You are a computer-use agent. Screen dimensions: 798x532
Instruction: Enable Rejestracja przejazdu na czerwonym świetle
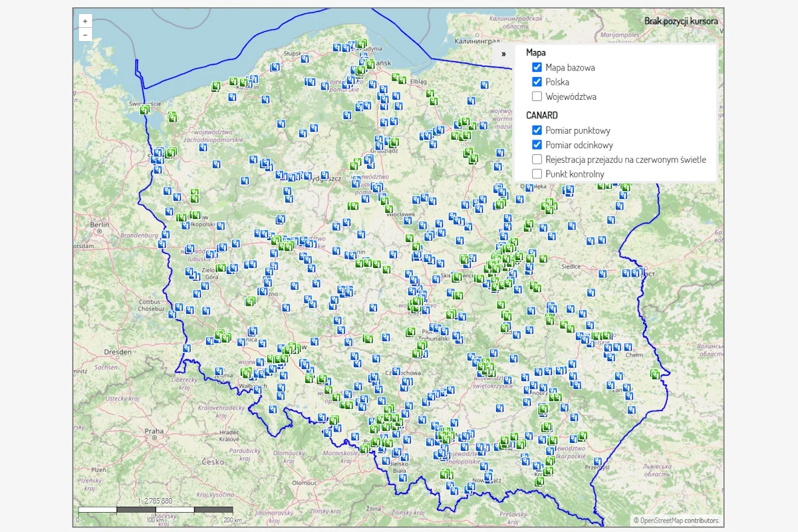[537, 160]
